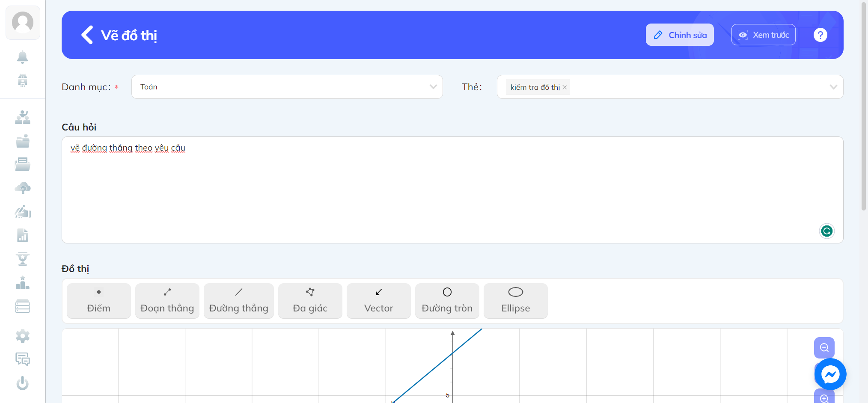Open the user group icon in sidebar

[x=23, y=117]
